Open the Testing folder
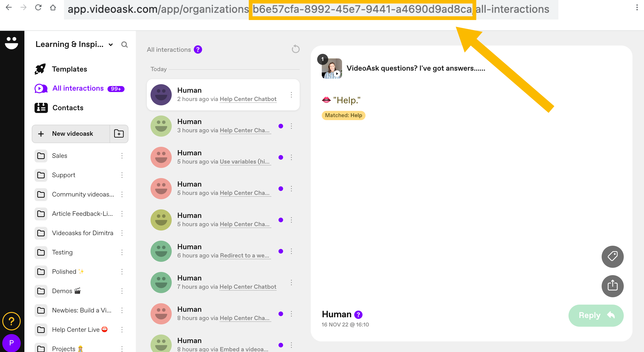Screen dimensions: 644x352 point(62,252)
